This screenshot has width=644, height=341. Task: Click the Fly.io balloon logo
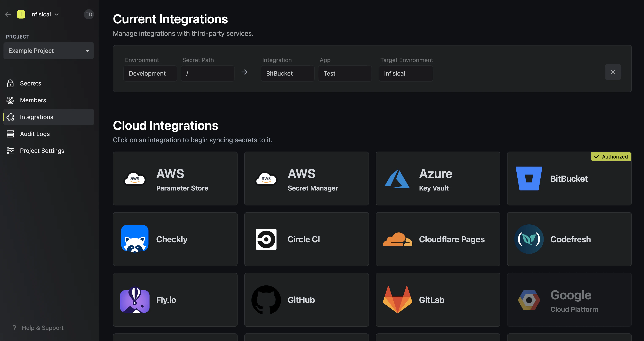click(x=135, y=300)
